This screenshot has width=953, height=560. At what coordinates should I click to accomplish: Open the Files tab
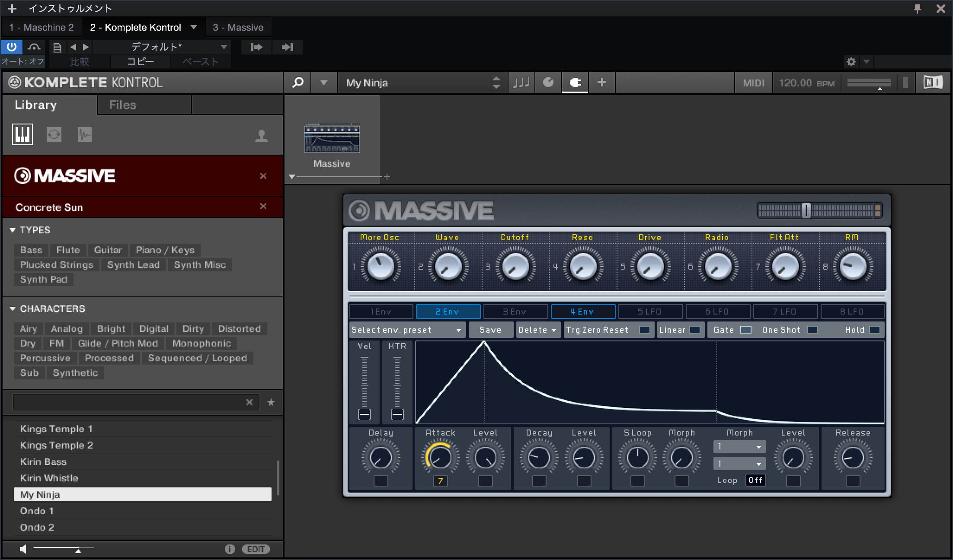point(144,105)
